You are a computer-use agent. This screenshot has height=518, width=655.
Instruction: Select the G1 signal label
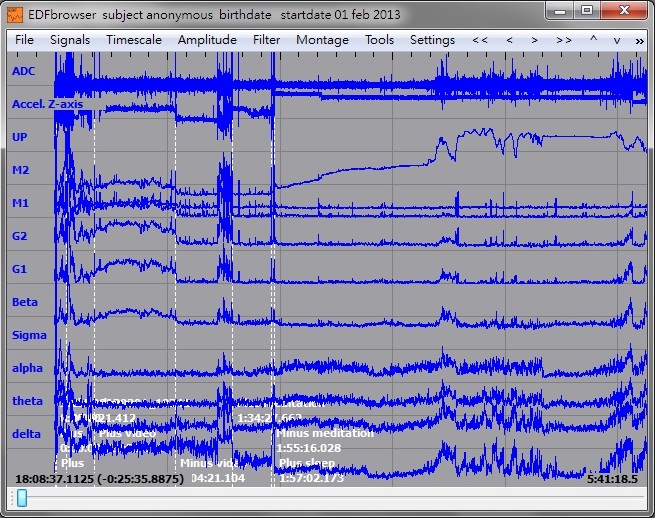pyautogui.click(x=19, y=269)
